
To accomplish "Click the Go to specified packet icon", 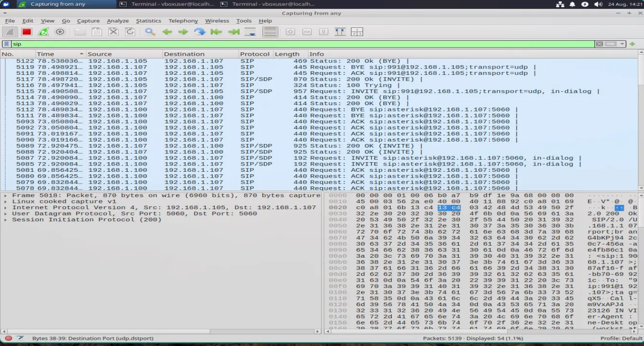I will tap(200, 32).
